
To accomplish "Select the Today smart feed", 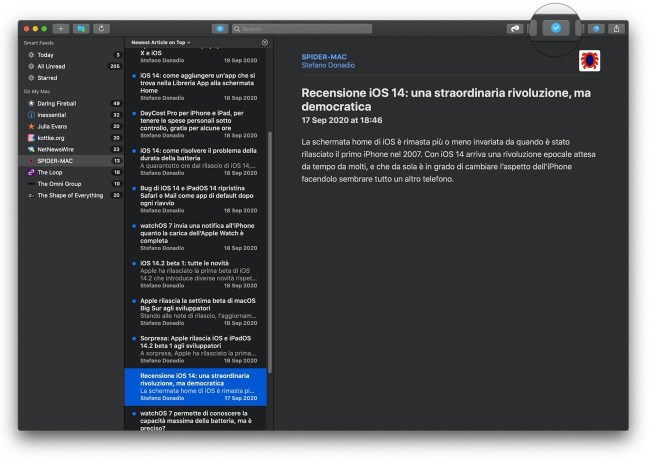I will click(x=72, y=55).
